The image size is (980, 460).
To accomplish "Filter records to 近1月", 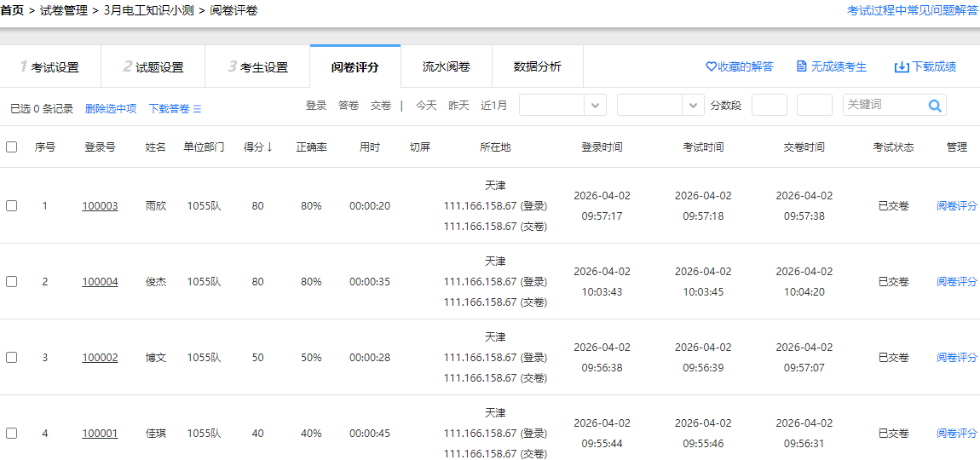I will pyautogui.click(x=493, y=106).
